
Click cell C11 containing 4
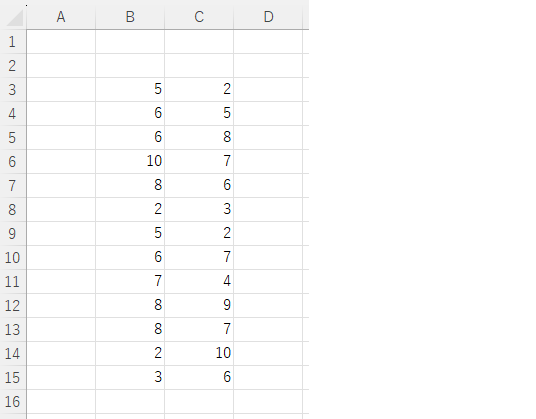[x=199, y=281]
